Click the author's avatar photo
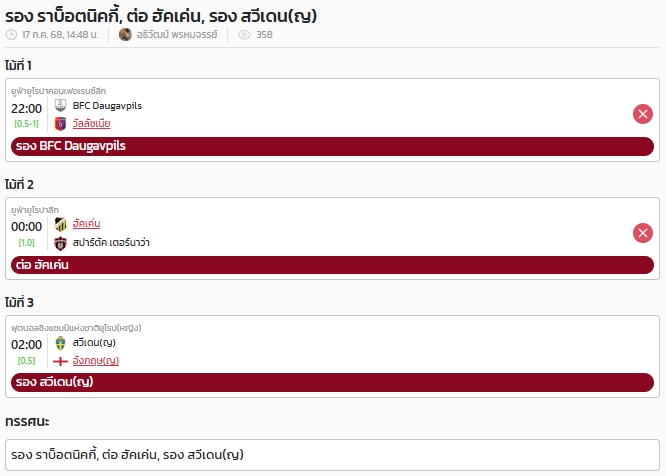 point(125,34)
